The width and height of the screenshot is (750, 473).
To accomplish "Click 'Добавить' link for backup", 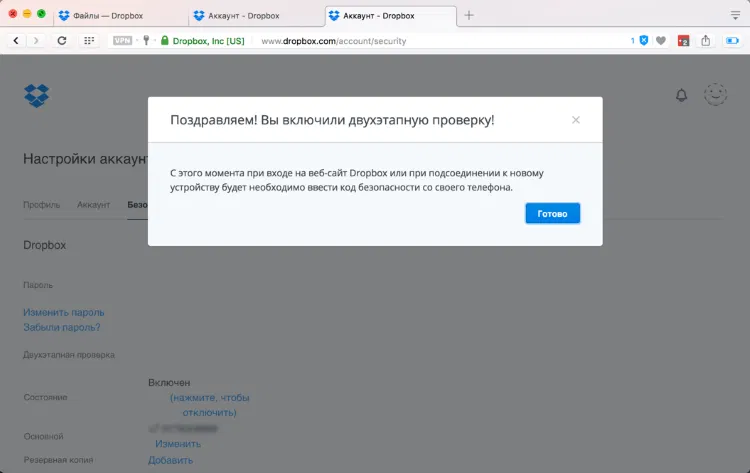I will coord(170,460).
